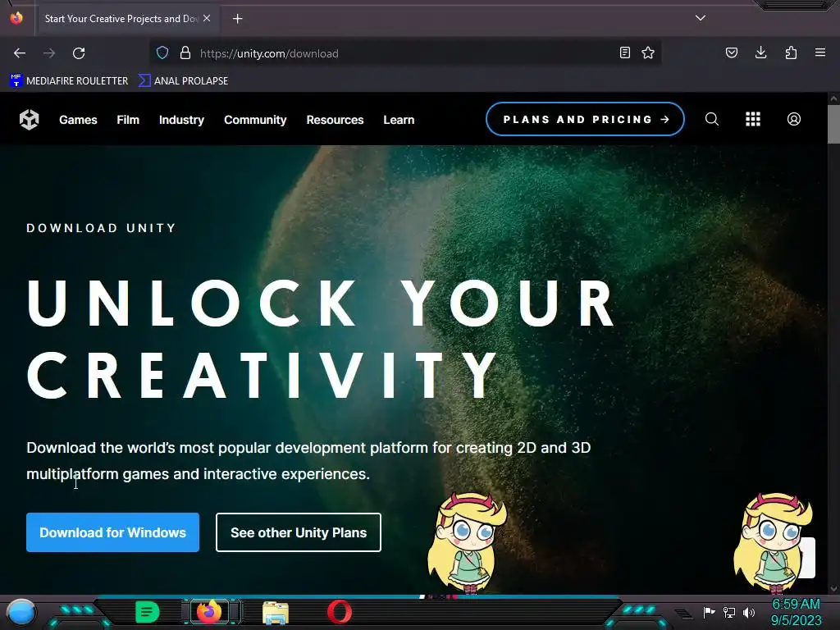Open the Windows Start orb
Screen dimensions: 840x630
click(x=21, y=612)
